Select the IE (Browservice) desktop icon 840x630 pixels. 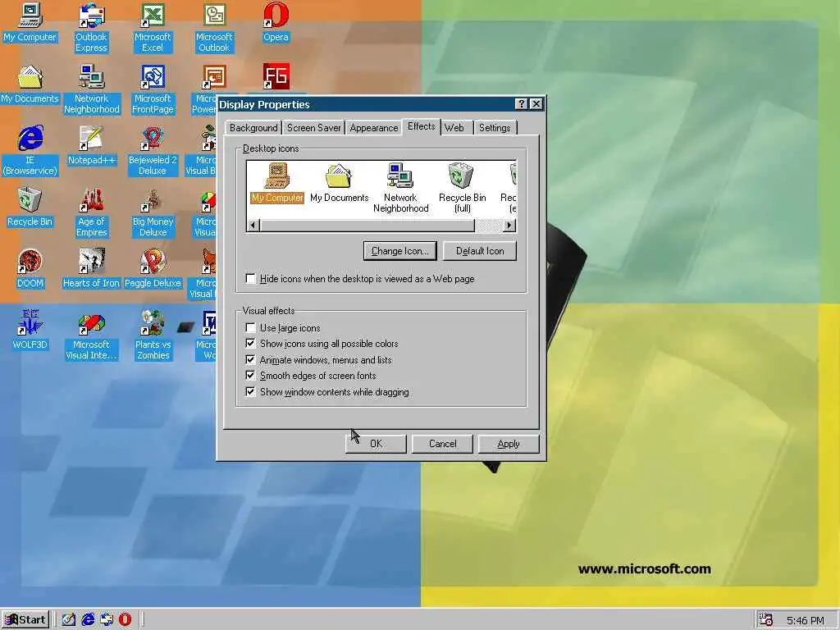pyautogui.click(x=30, y=151)
